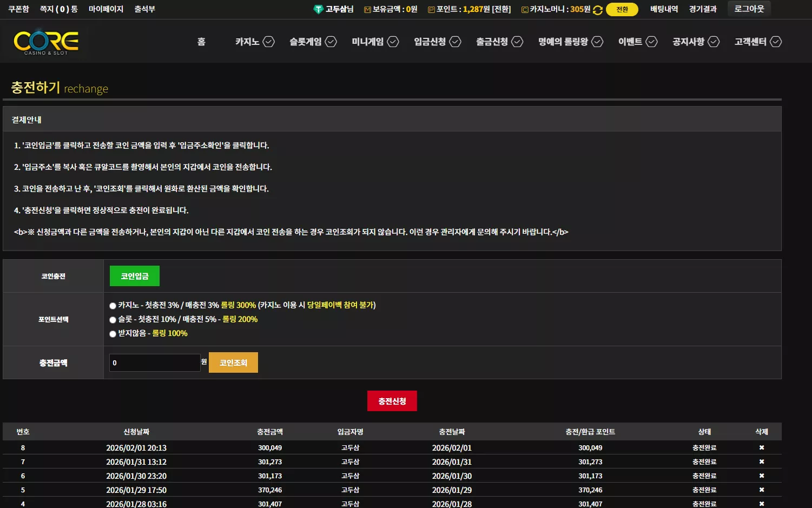
Task: Click the 카지노머니 C icon
Action: pos(525,10)
